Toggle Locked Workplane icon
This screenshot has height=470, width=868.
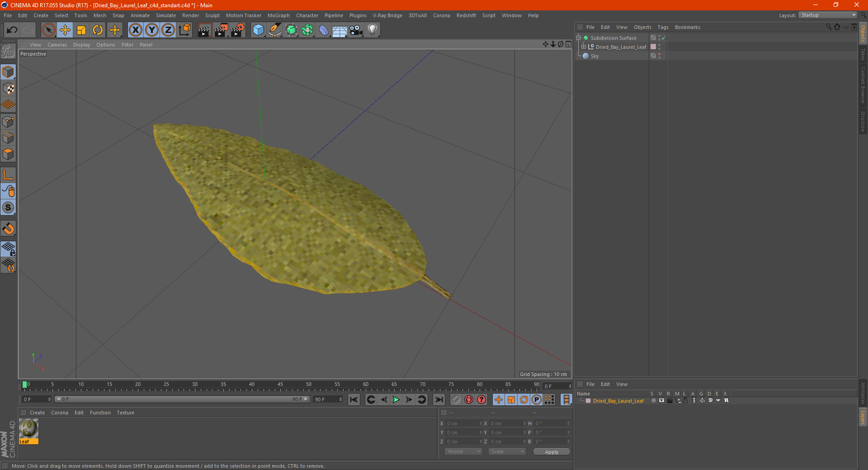[8, 249]
